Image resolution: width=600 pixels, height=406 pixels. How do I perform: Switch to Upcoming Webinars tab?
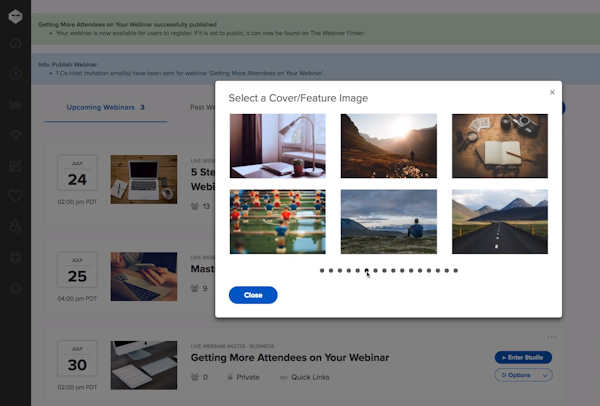click(x=105, y=107)
